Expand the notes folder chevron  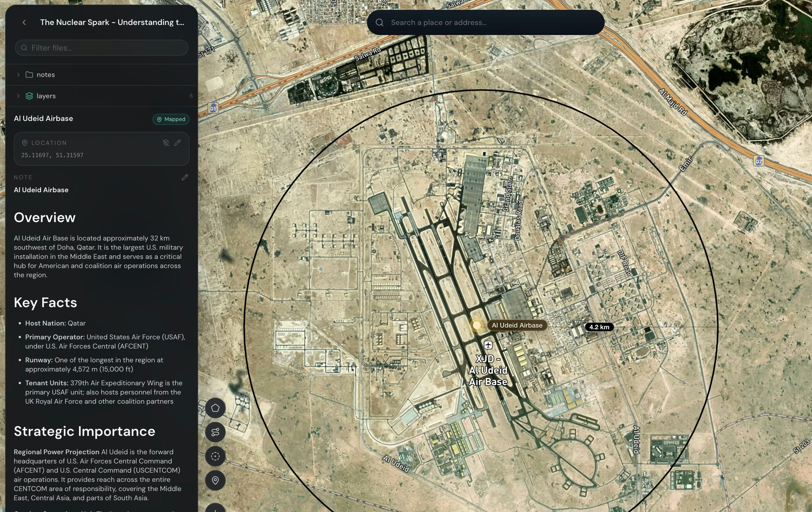(x=18, y=75)
